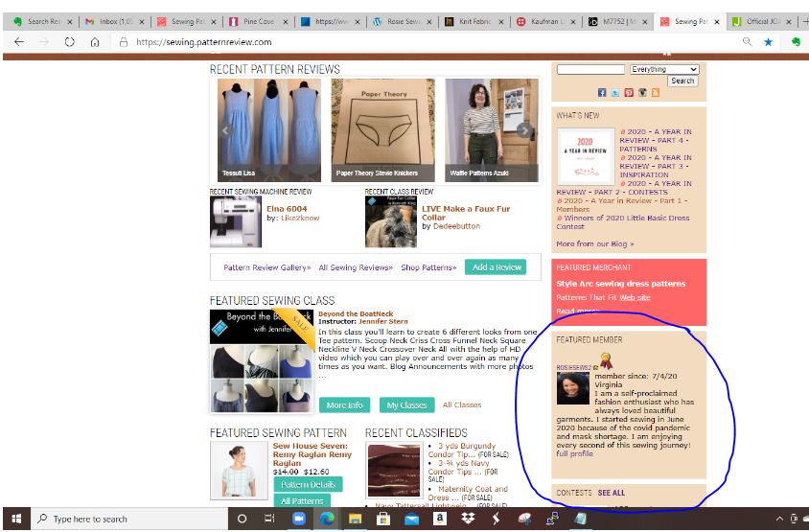
Task: Click the 'Add a Review' button
Action: (x=495, y=267)
